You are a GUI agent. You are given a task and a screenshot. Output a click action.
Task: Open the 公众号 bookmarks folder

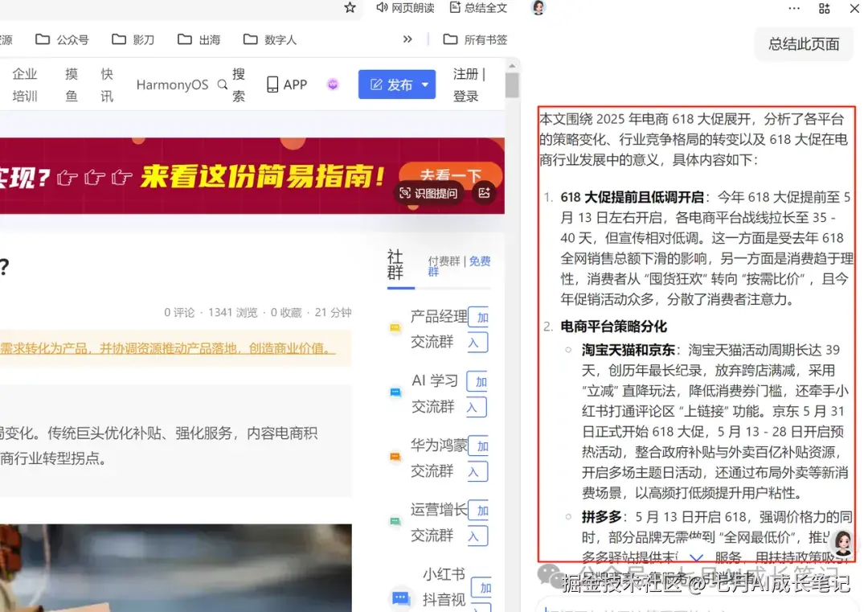coord(63,38)
